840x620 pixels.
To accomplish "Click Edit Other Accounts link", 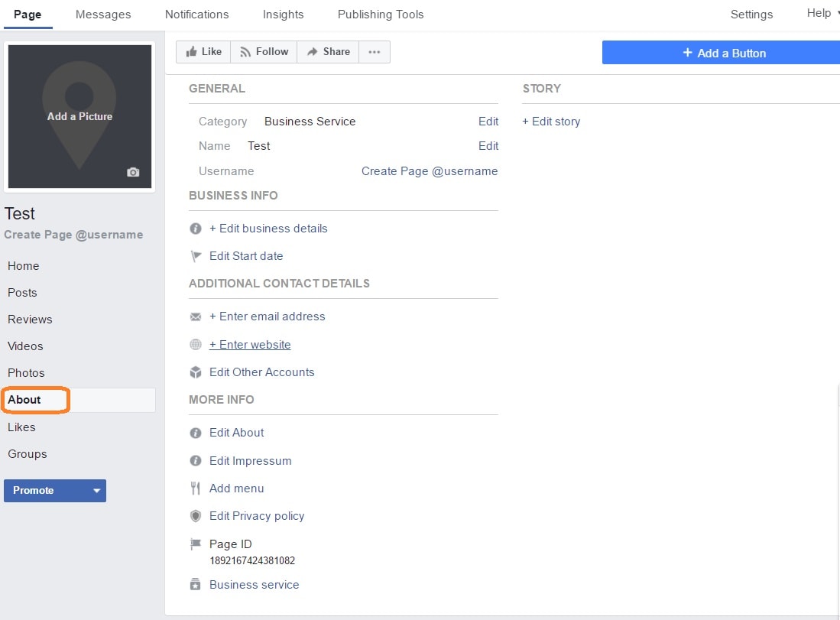I will pyautogui.click(x=262, y=372).
